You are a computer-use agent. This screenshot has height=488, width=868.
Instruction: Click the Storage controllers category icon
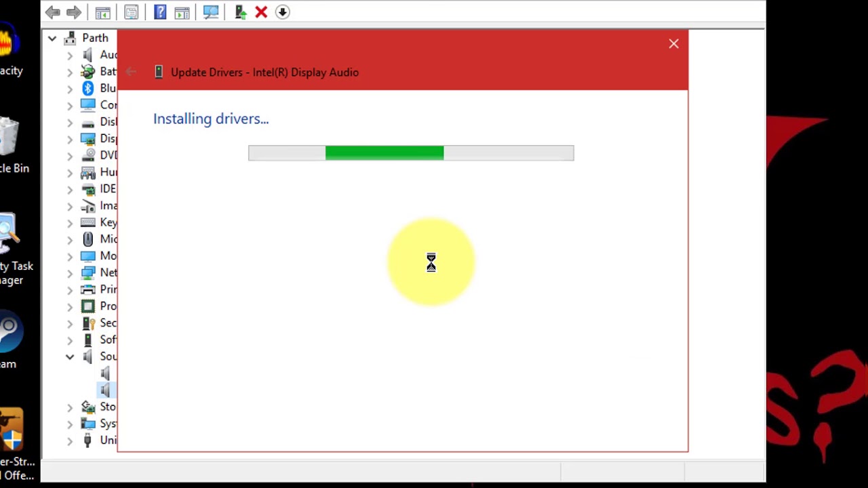coord(87,407)
